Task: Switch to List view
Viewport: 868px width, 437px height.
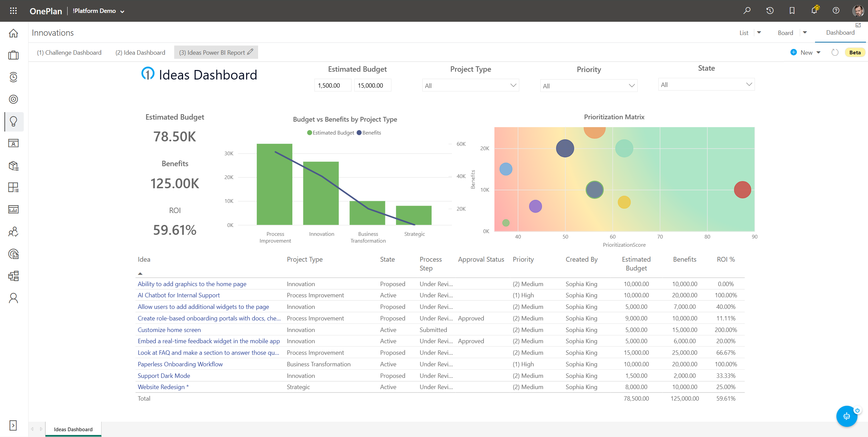Action: 744,33
